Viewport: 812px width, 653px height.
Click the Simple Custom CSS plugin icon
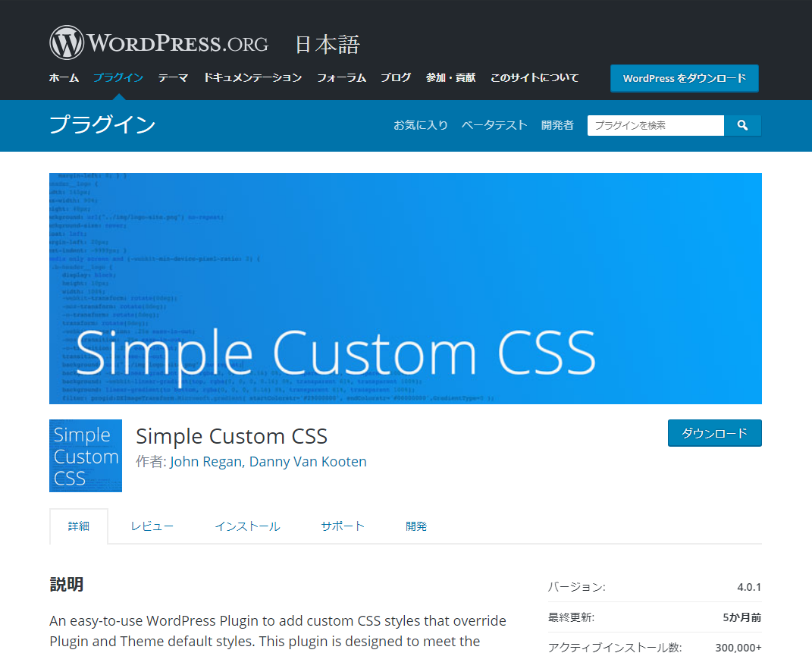[x=86, y=456]
